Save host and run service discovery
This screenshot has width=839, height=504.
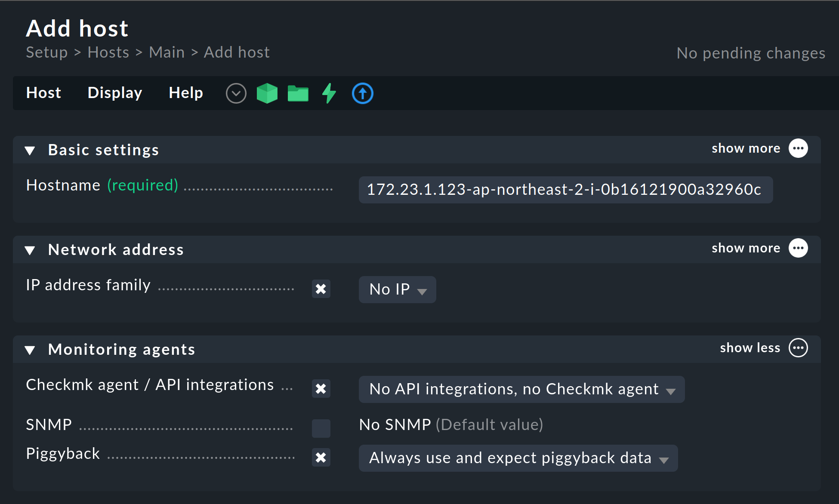[267, 93]
